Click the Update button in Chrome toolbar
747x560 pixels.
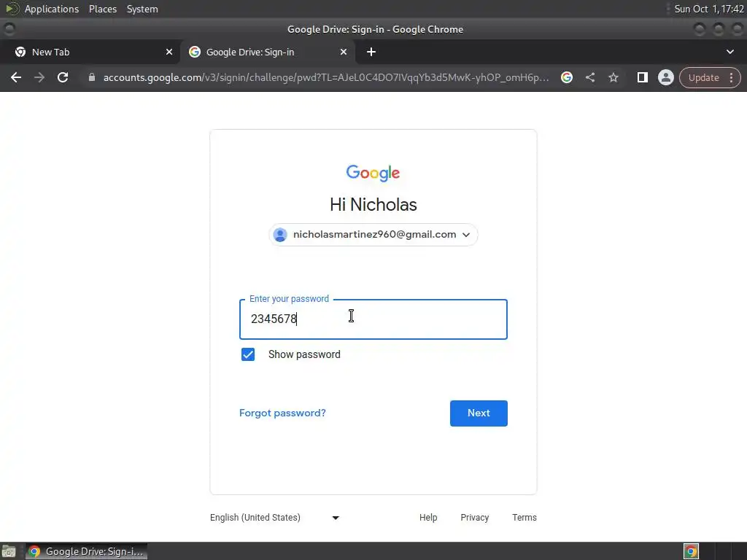point(703,77)
